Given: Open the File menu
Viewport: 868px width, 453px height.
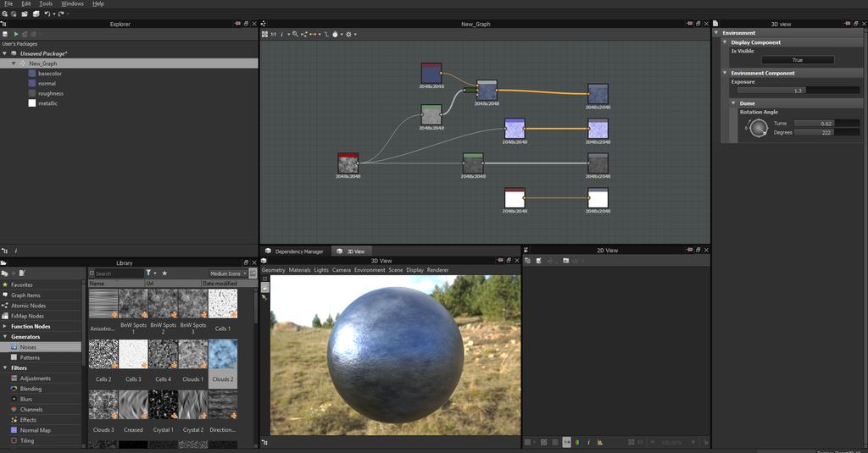Looking at the screenshot, I should pyautogui.click(x=8, y=3).
